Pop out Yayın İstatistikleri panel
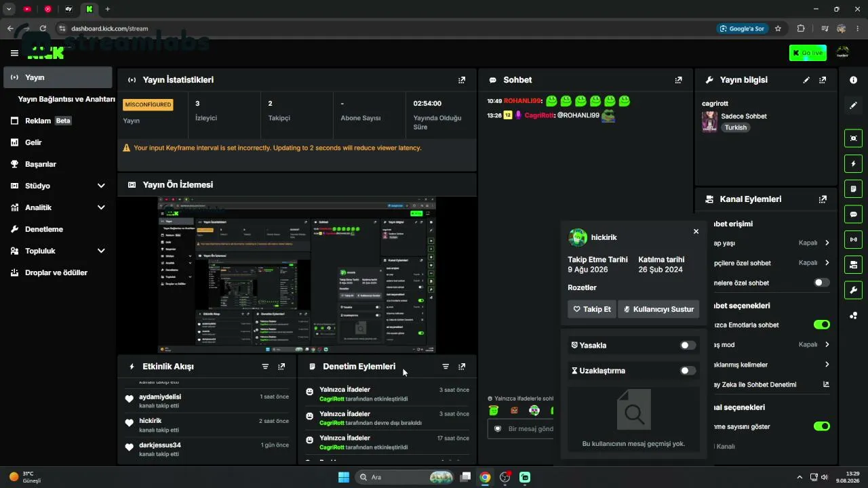The width and height of the screenshot is (868, 488). (462, 80)
